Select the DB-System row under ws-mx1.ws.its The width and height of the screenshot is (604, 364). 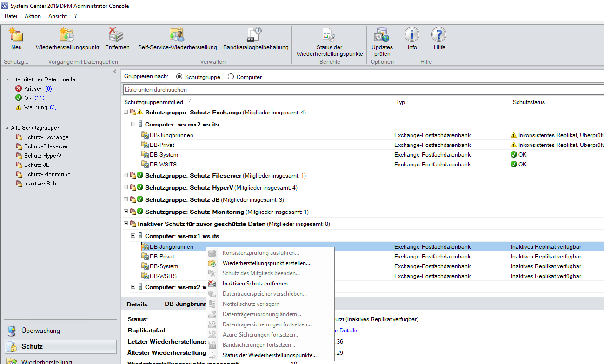click(x=363, y=266)
